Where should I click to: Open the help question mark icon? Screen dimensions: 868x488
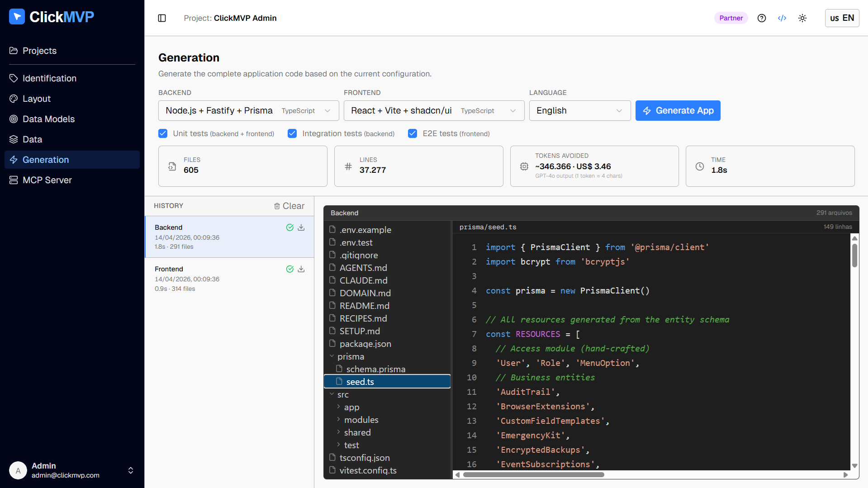click(x=762, y=18)
